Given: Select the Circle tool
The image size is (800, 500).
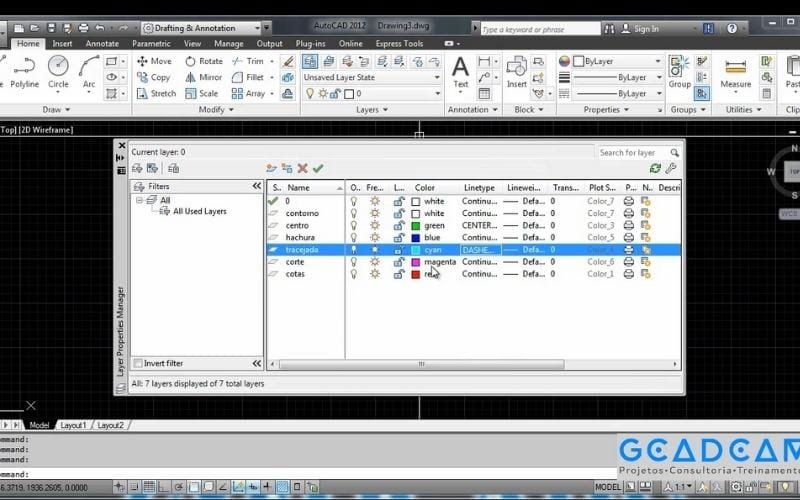Looking at the screenshot, I should pos(58,71).
